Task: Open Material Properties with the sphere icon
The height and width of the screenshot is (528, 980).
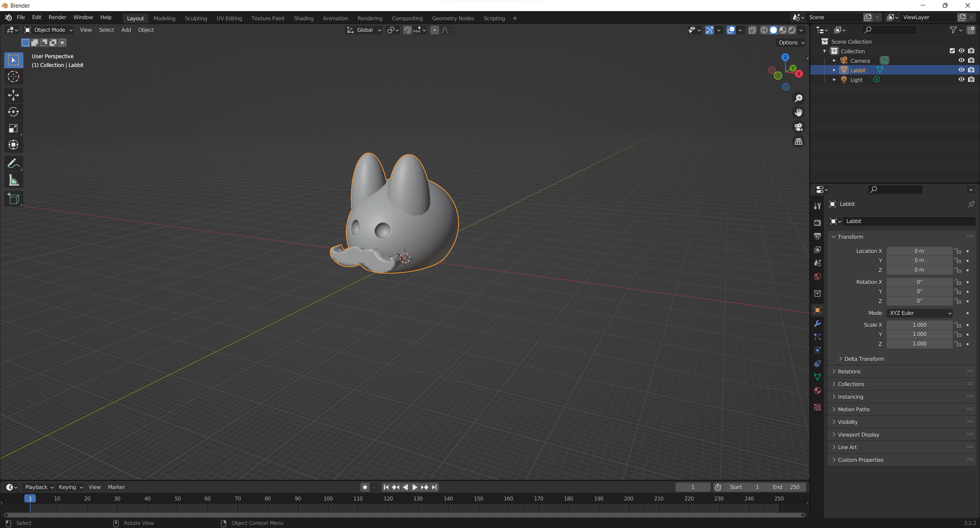Action: (817, 390)
